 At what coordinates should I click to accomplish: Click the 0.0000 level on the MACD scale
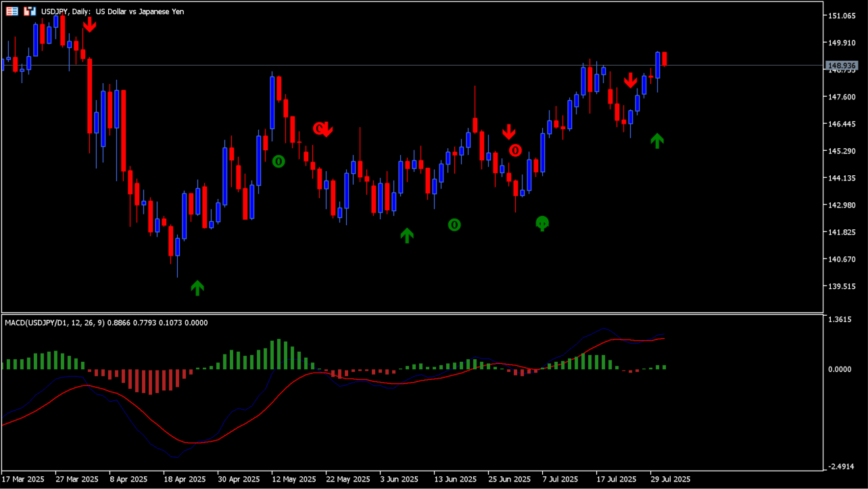[x=842, y=369]
